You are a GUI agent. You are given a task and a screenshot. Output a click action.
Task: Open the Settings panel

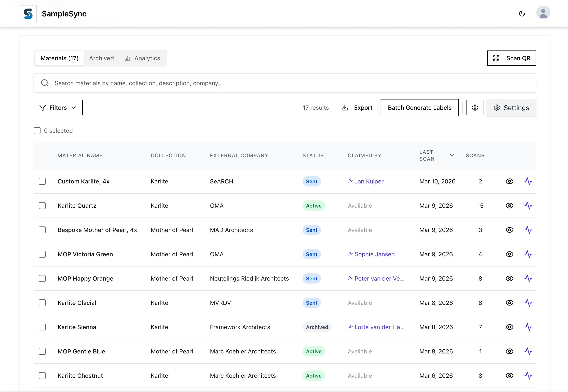(x=511, y=108)
